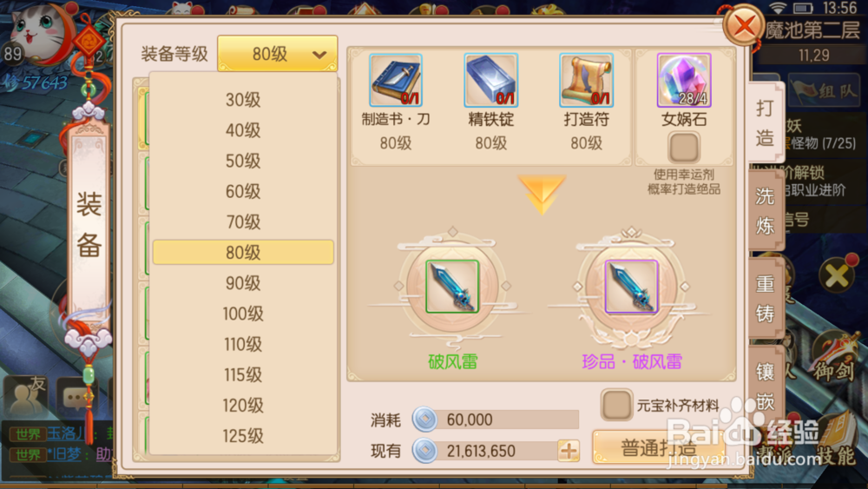
Task: Choose 125级 from the level list
Action: (x=243, y=436)
